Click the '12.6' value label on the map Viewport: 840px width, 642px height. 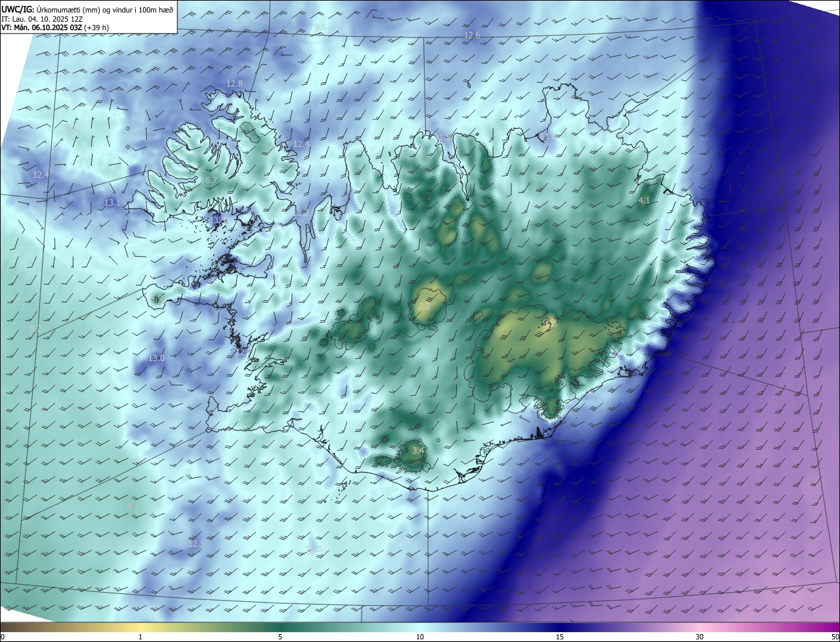coord(472,35)
